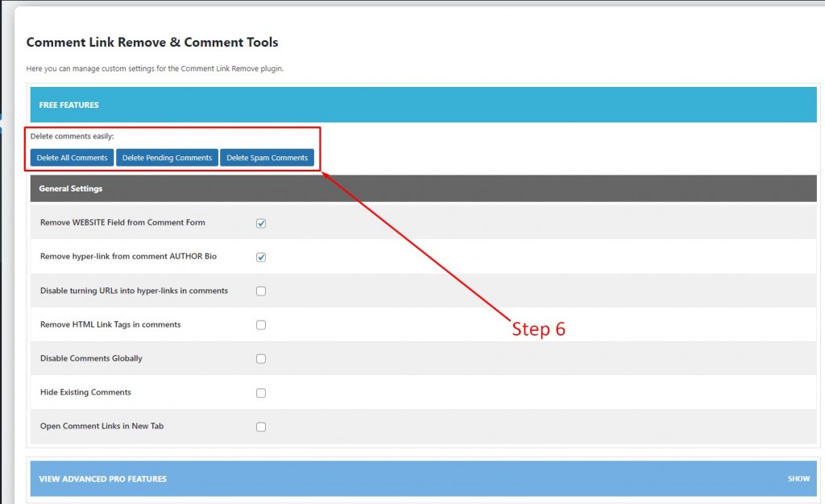Screen dimensions: 825x504
Task: Uncheck Remove hyper-link from AUTHOR Bio checkbox
Action: [261, 257]
